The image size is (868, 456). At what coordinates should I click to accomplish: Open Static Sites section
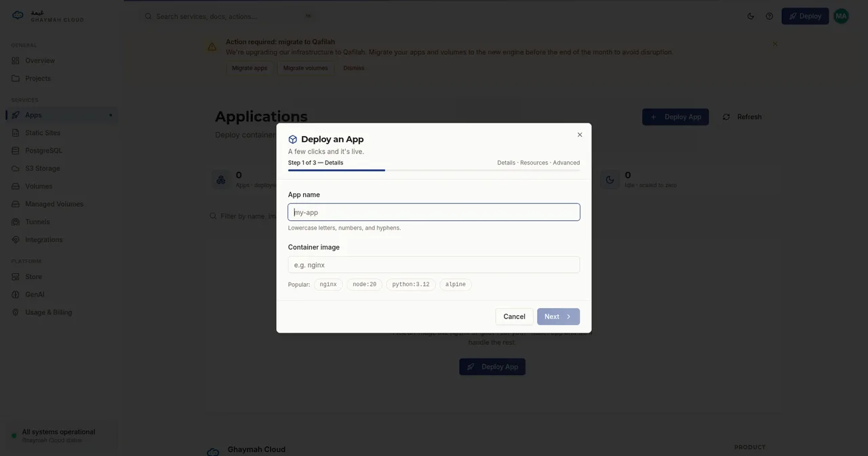tap(62, 133)
